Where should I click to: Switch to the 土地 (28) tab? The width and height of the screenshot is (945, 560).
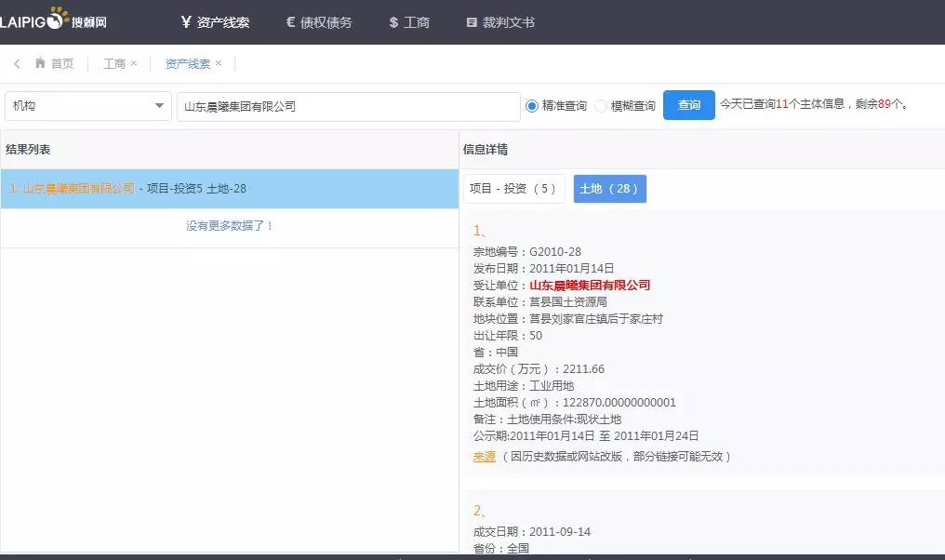pyautogui.click(x=610, y=189)
